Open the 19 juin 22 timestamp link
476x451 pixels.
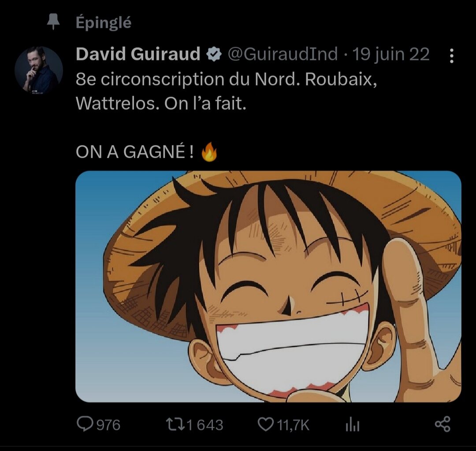point(391,55)
